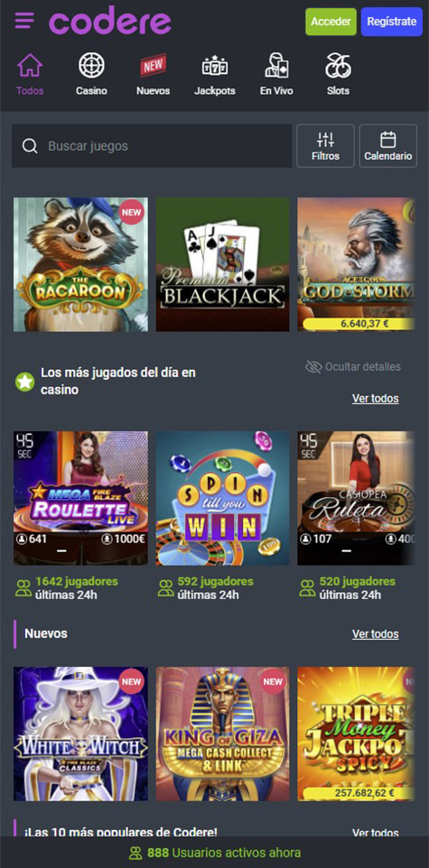Select the Jackpots 777 icon

[x=215, y=66]
